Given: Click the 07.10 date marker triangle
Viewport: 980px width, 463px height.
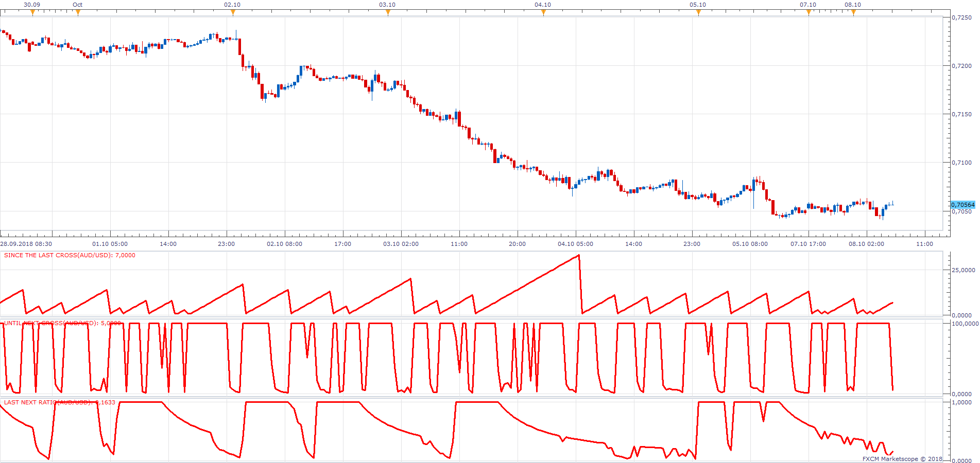Looking at the screenshot, I should (809, 13).
